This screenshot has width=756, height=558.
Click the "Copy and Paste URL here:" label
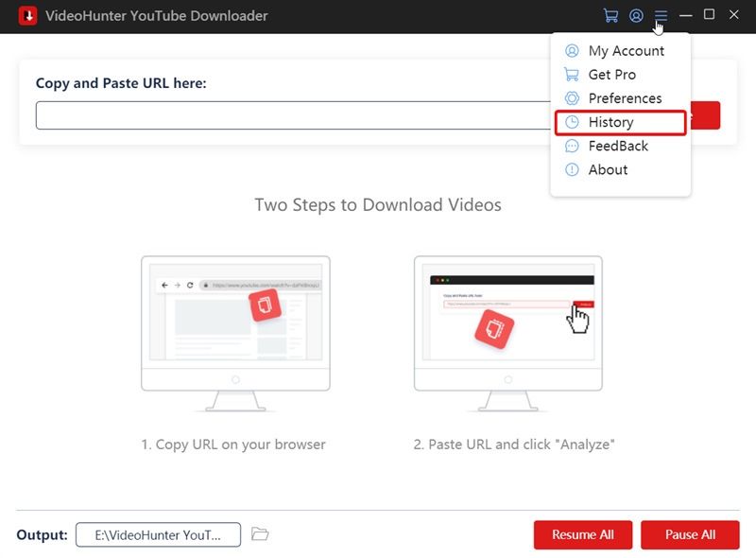[x=121, y=83]
